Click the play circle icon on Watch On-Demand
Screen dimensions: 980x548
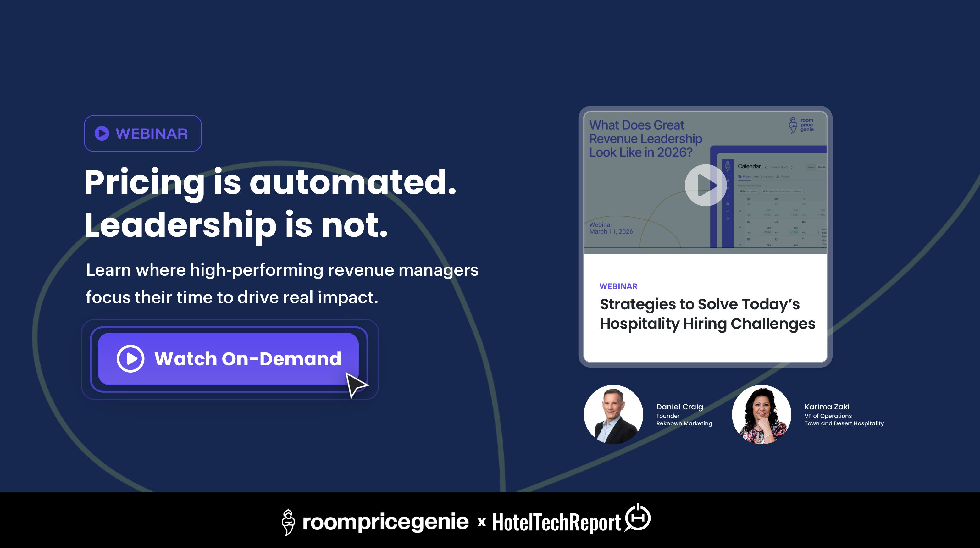pyautogui.click(x=130, y=358)
